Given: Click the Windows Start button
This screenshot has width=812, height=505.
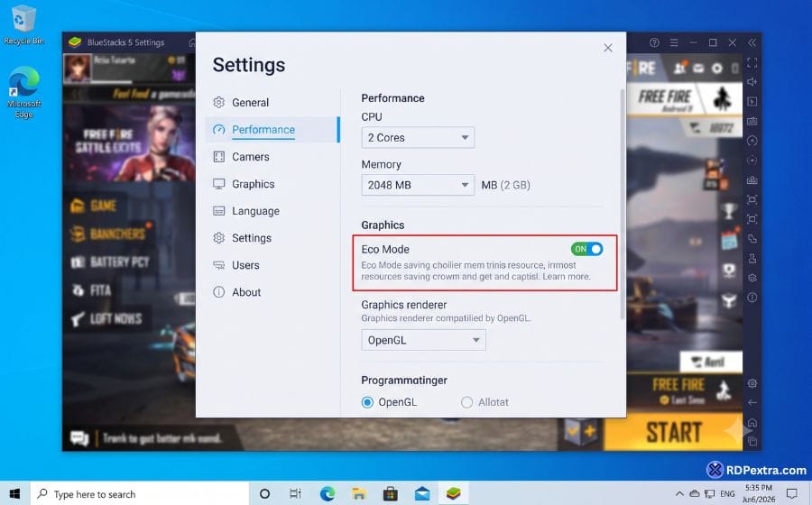Looking at the screenshot, I should (15, 493).
